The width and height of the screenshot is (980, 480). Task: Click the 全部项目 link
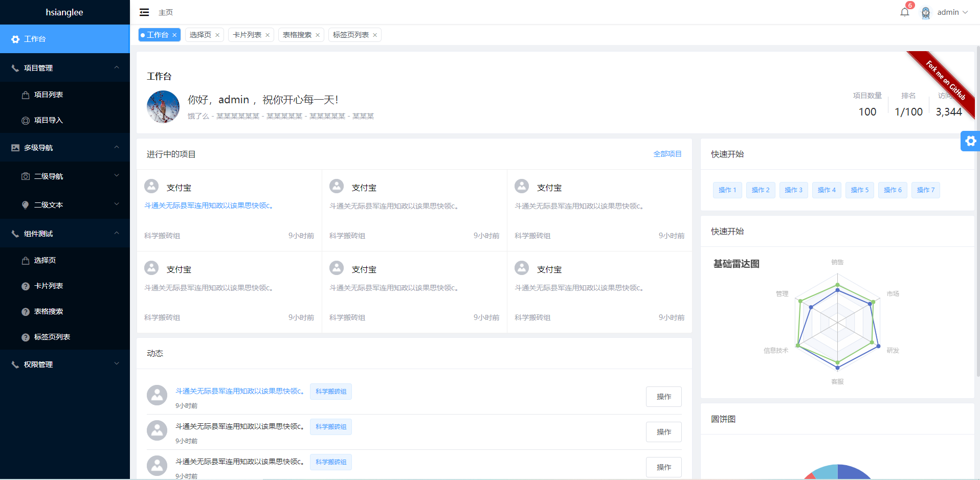click(667, 154)
